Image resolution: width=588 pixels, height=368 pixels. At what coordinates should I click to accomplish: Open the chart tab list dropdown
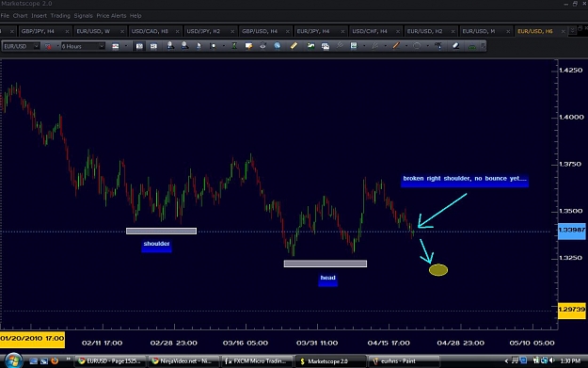coord(572,30)
